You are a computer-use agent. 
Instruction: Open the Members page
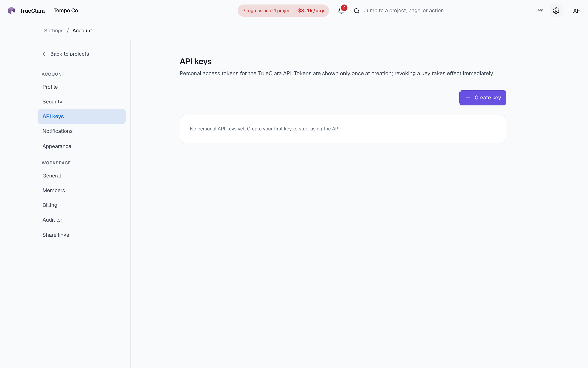(x=81, y=190)
